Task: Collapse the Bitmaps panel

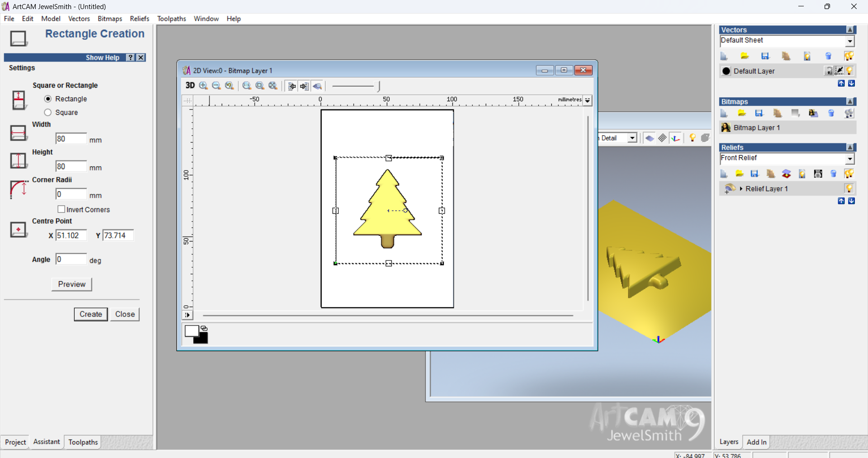Action: pyautogui.click(x=850, y=102)
